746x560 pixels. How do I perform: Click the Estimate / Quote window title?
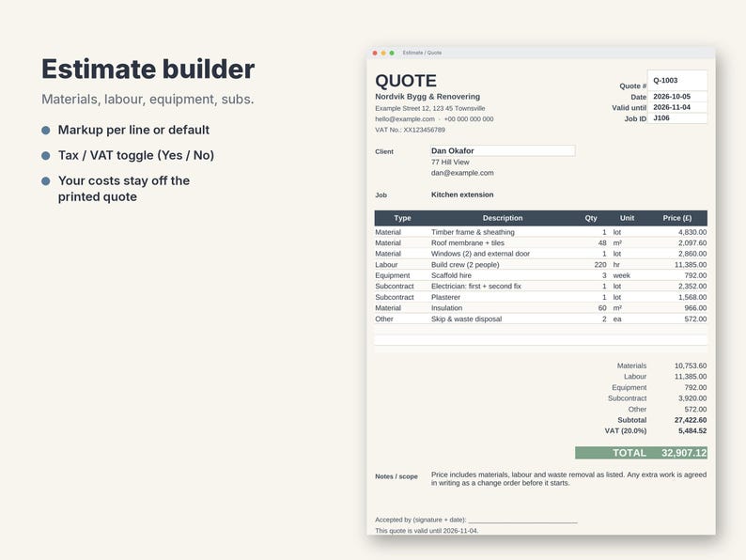pos(422,53)
